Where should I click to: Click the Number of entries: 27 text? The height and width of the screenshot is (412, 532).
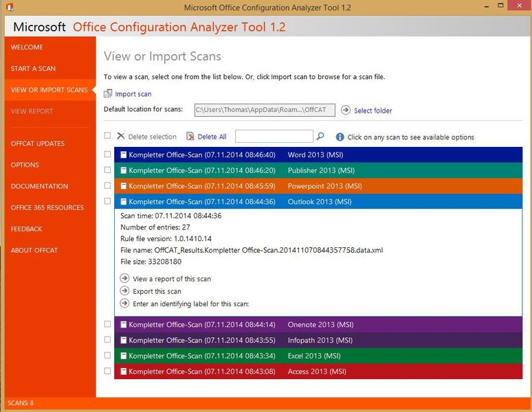pos(155,227)
